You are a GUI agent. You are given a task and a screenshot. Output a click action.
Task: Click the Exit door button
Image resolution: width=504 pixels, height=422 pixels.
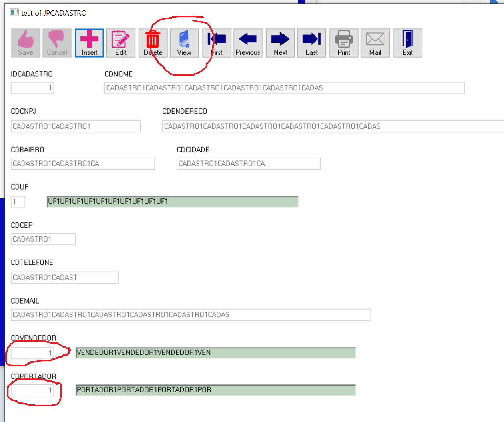408,43
